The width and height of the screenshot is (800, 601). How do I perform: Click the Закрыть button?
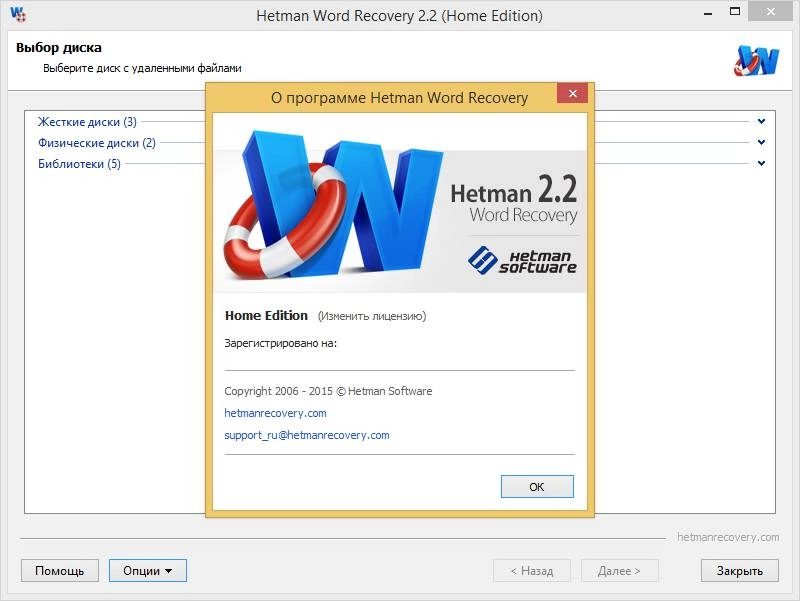click(x=739, y=570)
